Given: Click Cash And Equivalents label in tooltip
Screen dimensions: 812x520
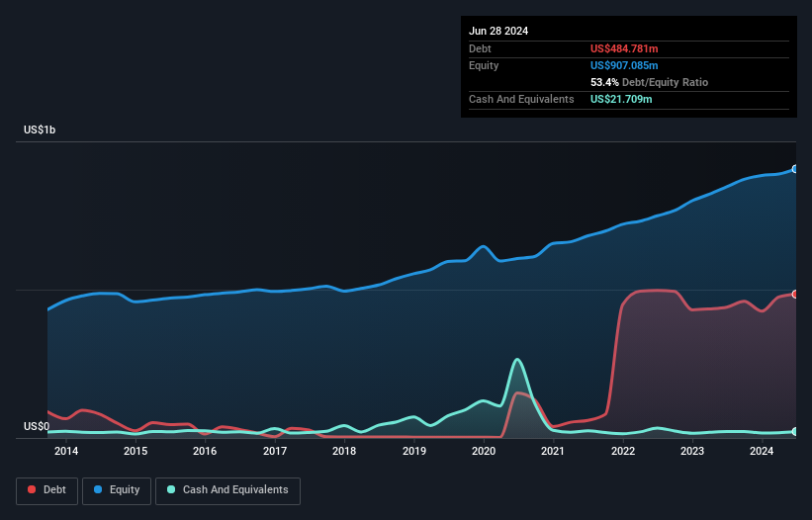Looking at the screenshot, I should click(521, 99).
